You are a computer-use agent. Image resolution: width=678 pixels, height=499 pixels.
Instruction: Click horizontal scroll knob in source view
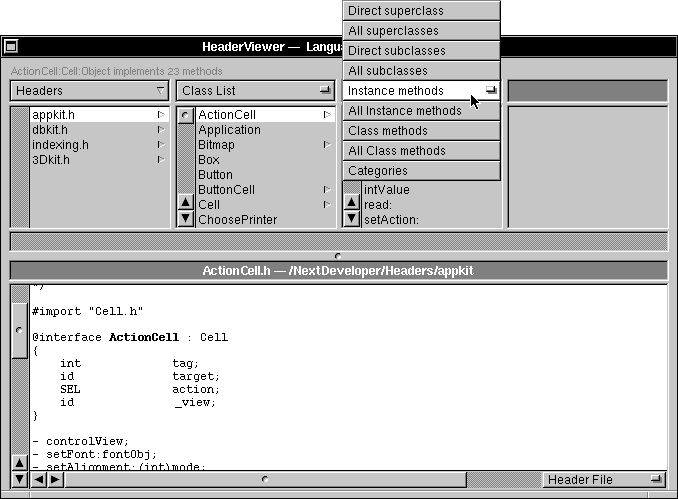pyautogui.click(x=265, y=479)
